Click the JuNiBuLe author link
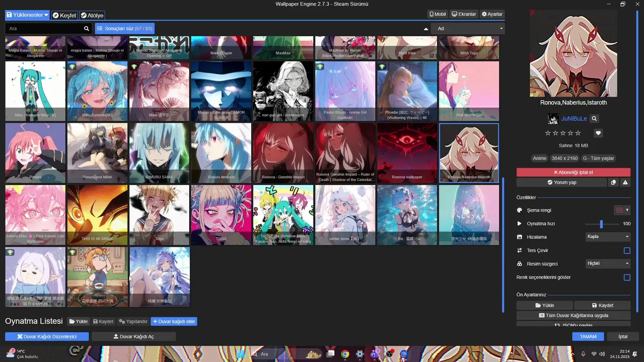This screenshot has width=644, height=362. point(574,119)
